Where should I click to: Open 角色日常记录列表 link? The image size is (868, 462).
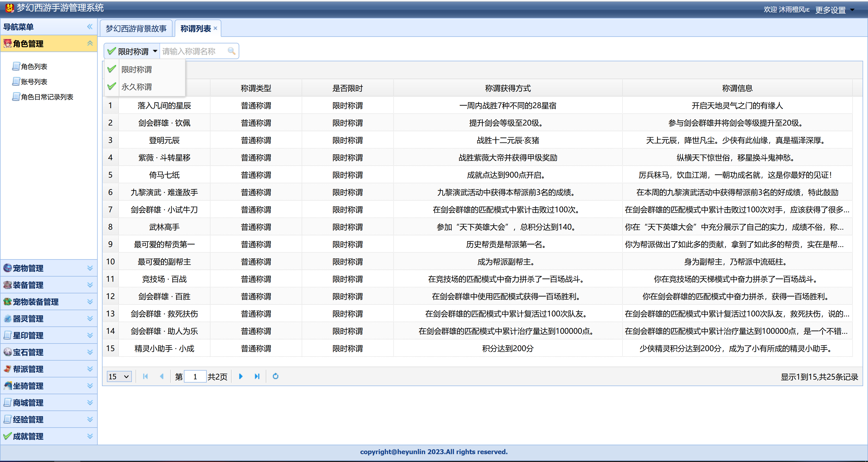47,97
